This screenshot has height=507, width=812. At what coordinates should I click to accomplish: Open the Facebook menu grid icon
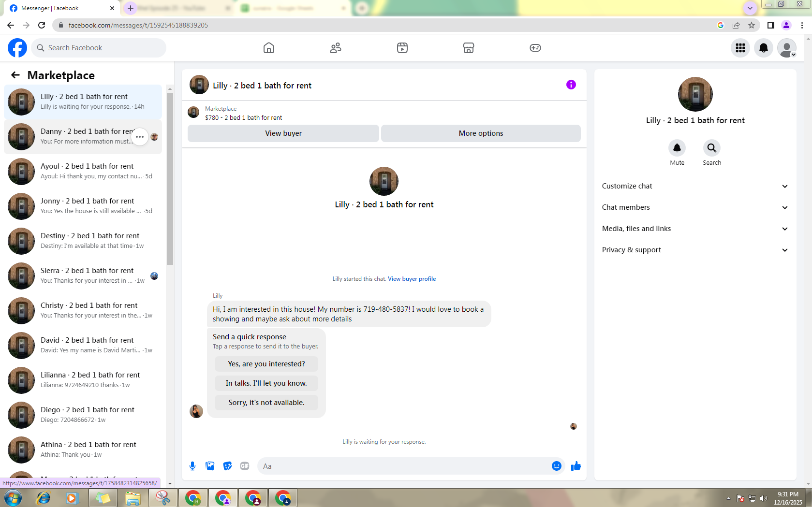coord(740,48)
